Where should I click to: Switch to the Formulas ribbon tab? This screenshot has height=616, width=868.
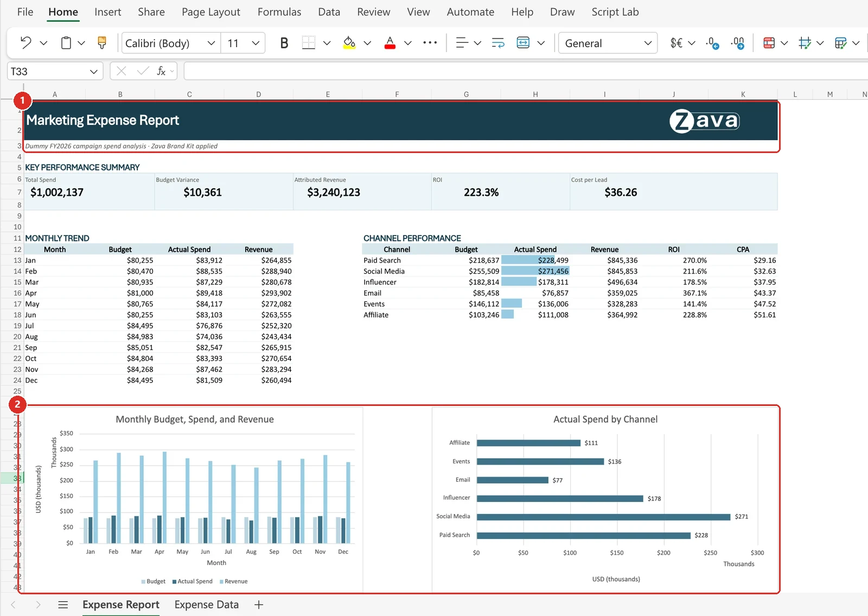point(279,12)
